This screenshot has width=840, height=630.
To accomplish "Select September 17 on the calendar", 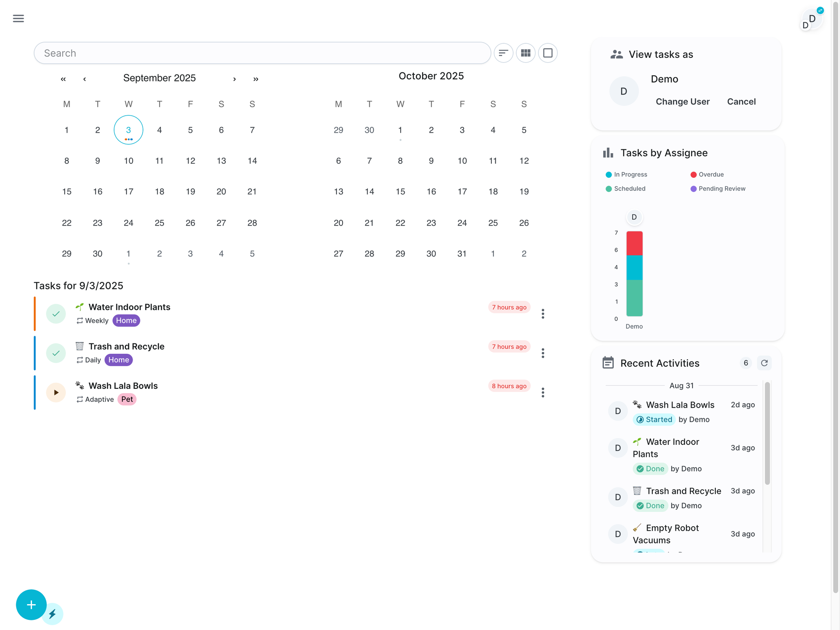I will pos(129,191).
